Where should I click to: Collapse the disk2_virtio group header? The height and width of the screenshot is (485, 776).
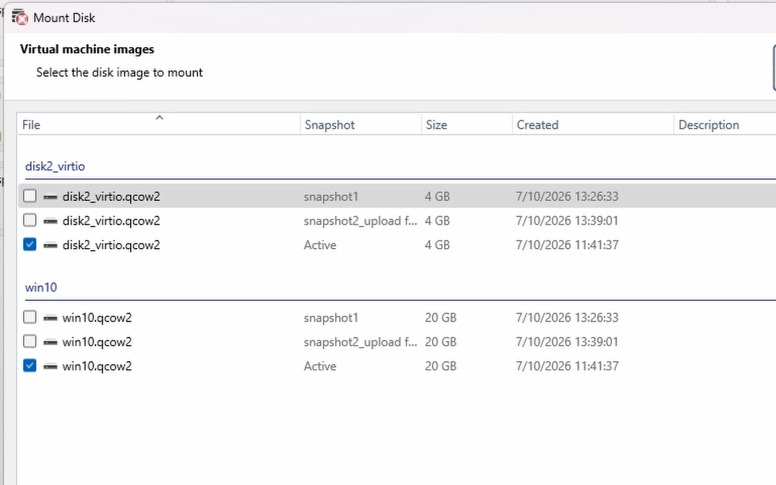click(55, 166)
